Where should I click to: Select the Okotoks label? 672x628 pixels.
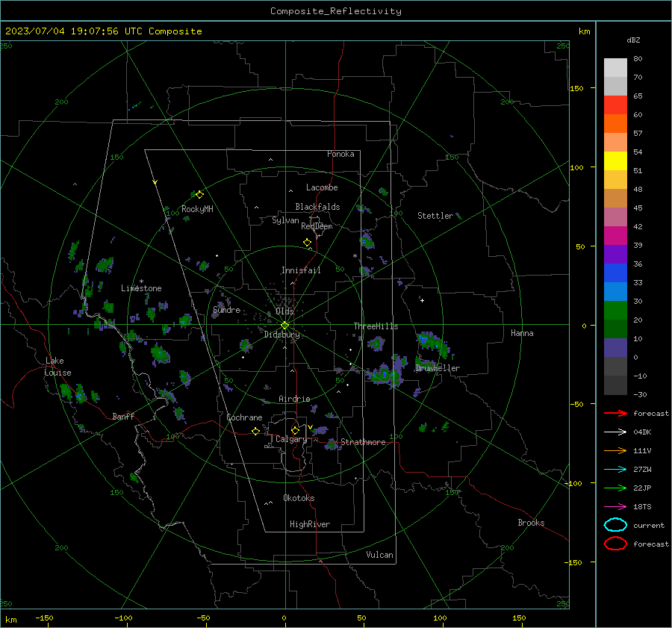point(299,498)
